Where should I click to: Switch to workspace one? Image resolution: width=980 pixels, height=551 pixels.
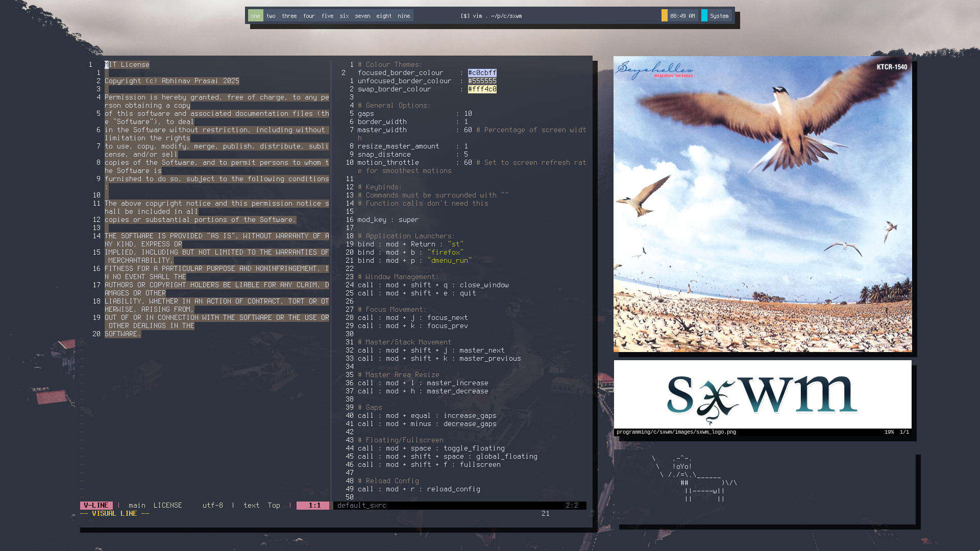tap(255, 16)
